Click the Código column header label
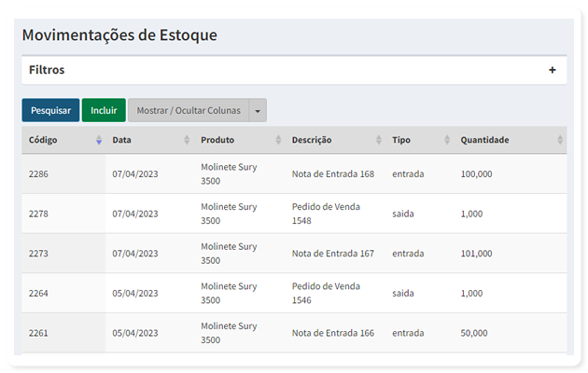Screen dimensions: 588x373 (x=43, y=140)
